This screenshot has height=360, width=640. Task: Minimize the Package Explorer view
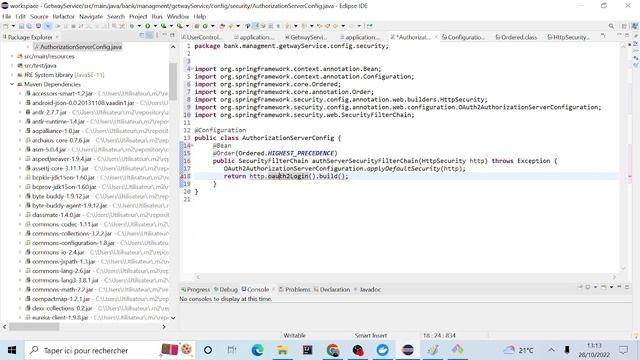164,35
